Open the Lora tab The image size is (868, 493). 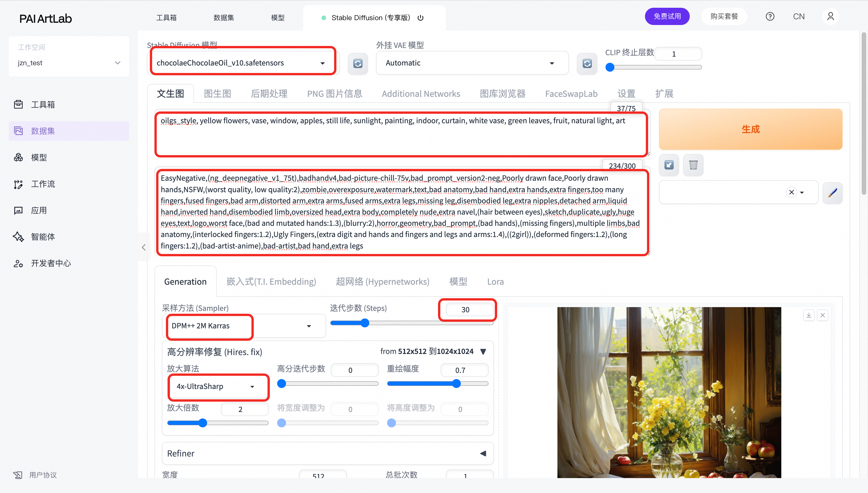coord(495,282)
